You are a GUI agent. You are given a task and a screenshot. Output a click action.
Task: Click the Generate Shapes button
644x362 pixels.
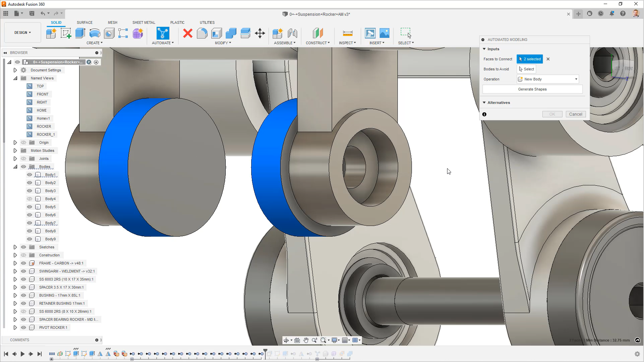[x=532, y=89]
